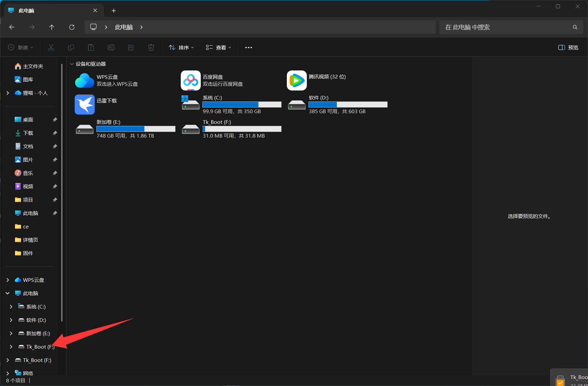This screenshot has height=386, width=588.
Task: Click the rename icon in toolbar
Action: tap(111, 47)
